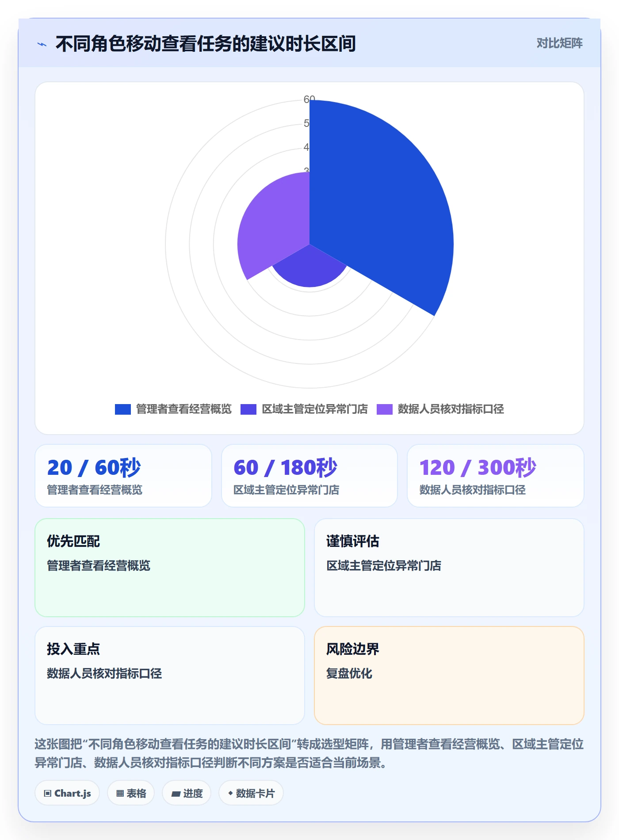Click the bar icon in 进度 tag

pos(176,794)
